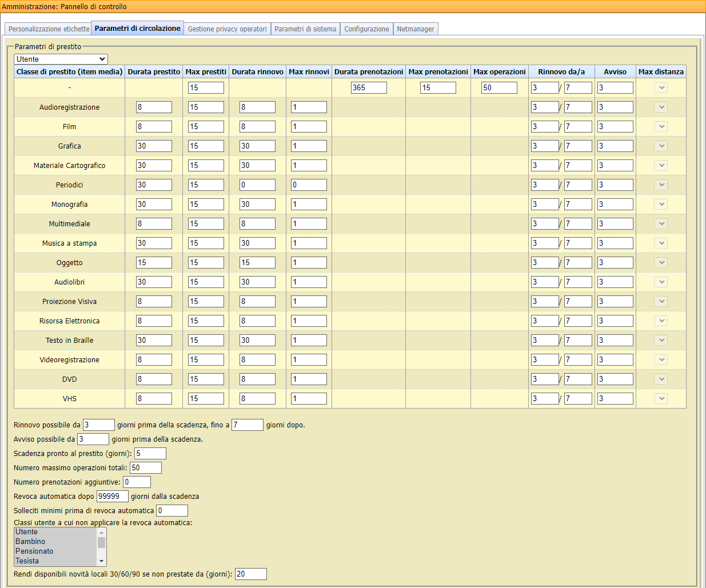Open the Configurazione tab

click(x=366, y=29)
